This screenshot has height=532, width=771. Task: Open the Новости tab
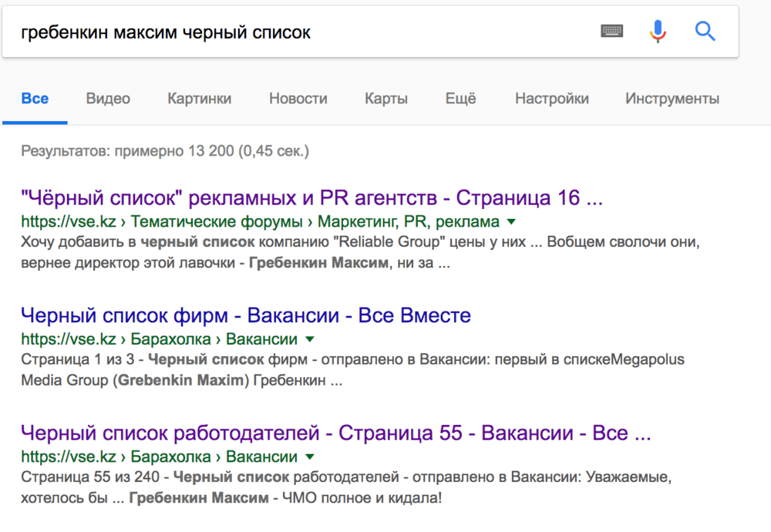click(x=298, y=99)
